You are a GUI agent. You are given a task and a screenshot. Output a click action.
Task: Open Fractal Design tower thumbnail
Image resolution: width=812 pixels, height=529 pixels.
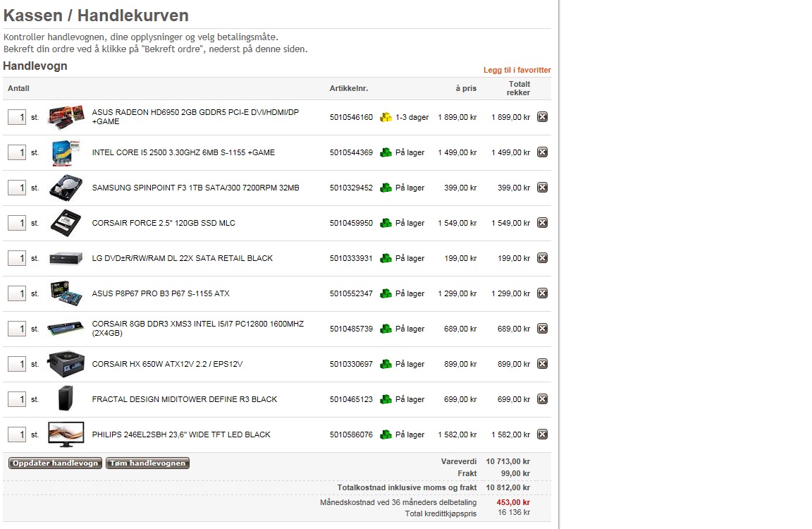pyautogui.click(x=66, y=398)
